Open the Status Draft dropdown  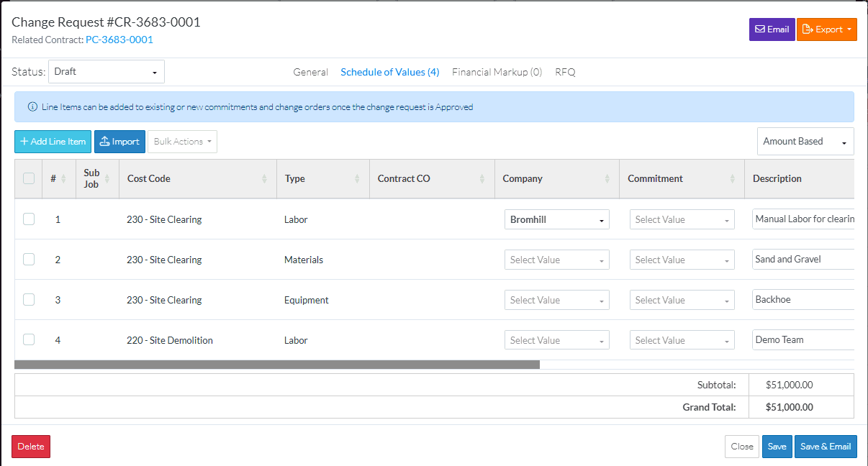pyautogui.click(x=107, y=72)
